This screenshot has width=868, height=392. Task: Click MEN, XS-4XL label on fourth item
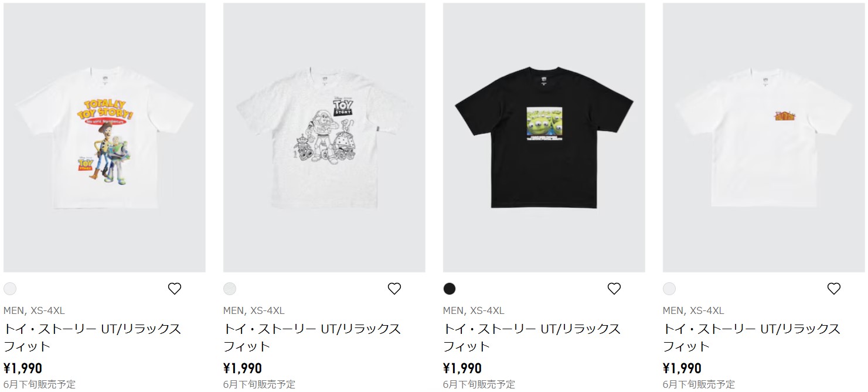[x=693, y=310]
